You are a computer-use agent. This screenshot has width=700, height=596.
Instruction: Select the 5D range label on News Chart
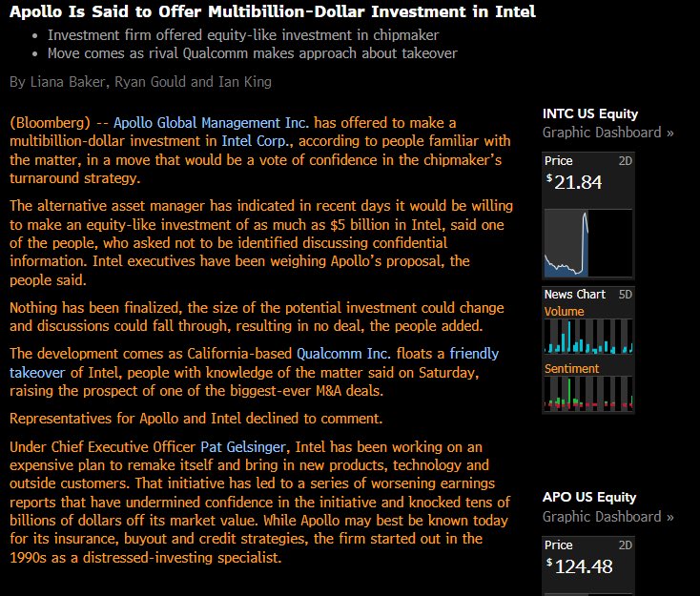[625, 295]
